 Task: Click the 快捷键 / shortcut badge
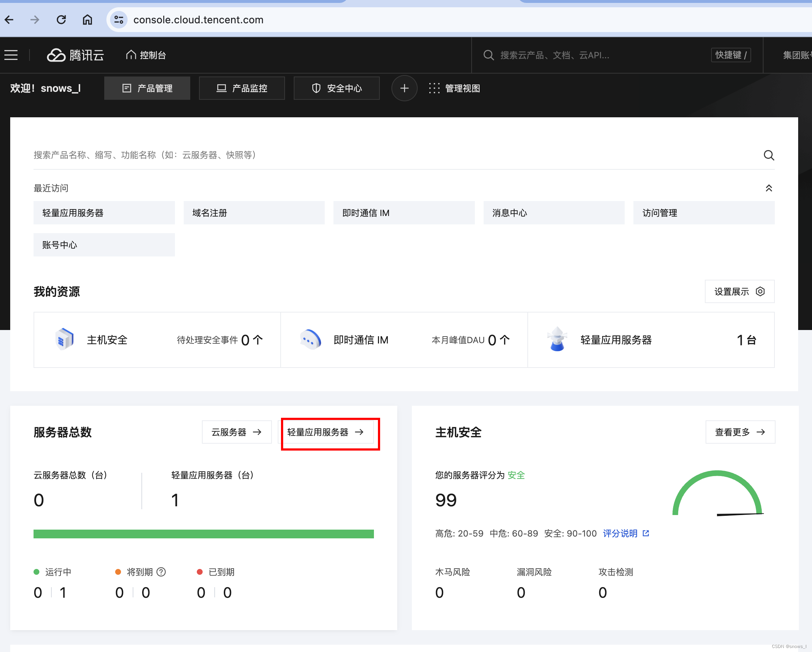[x=731, y=55]
